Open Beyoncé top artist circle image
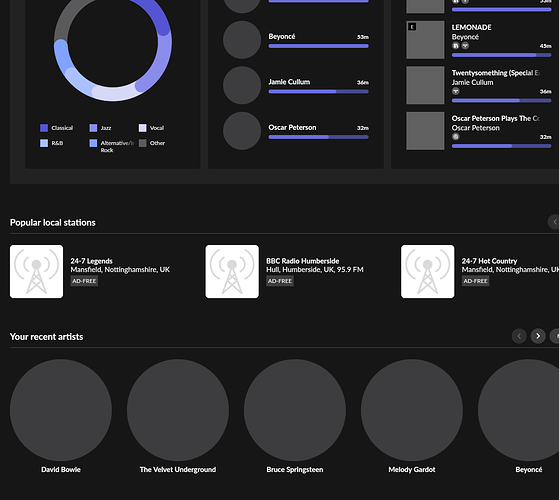Screen dimensions: 559x500 [242, 40]
